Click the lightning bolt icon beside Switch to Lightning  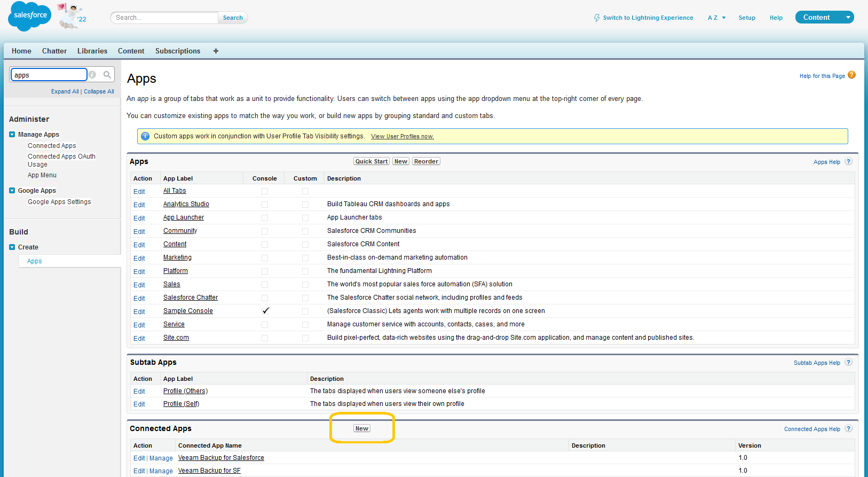[597, 18]
